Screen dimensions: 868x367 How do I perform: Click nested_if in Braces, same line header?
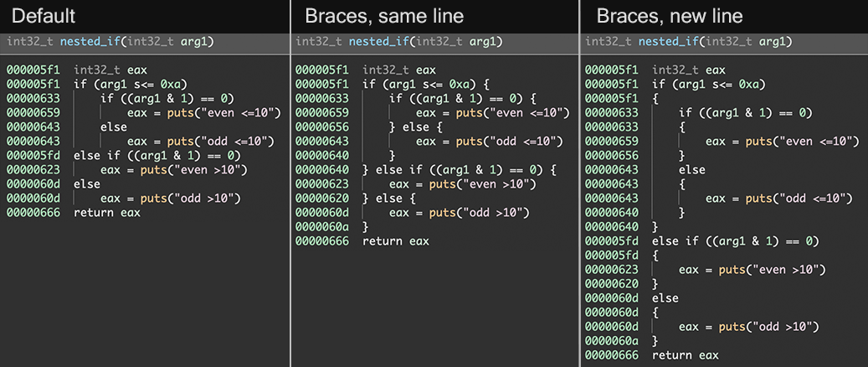[x=378, y=42]
